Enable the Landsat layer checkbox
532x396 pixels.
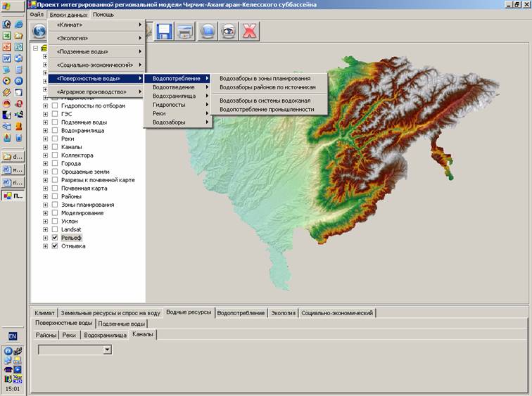[55, 230]
